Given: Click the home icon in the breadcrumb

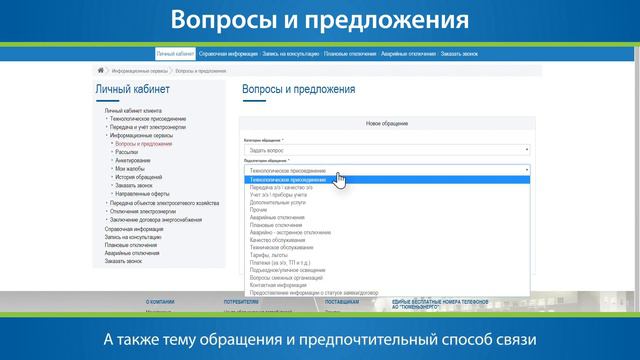Looking at the screenshot, I should (x=100, y=71).
